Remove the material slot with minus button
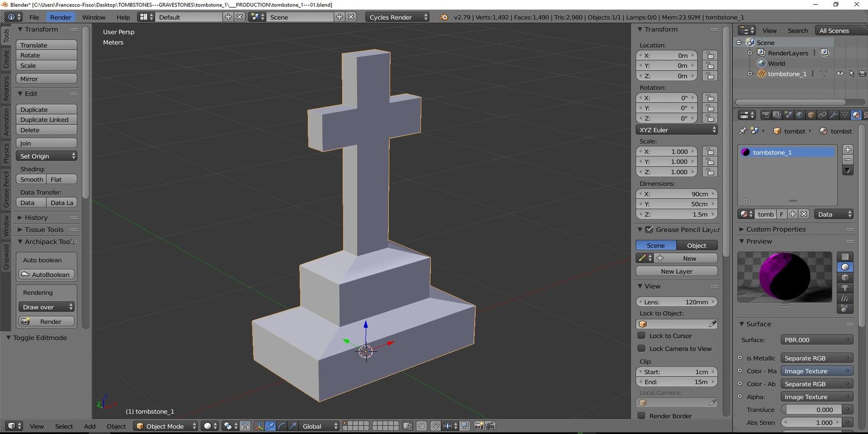Viewport: 868px width, 434px height. 848,160
